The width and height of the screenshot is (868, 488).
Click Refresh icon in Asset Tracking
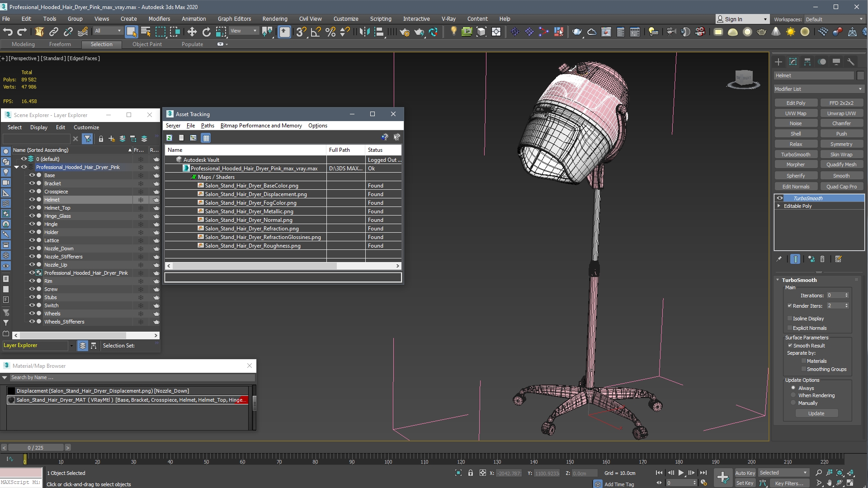point(169,138)
